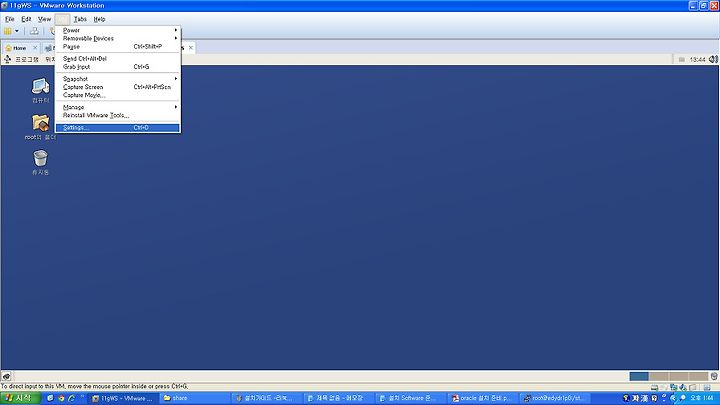Switch to second workspace in guest pager
720x405 pixels.
[x=658, y=377]
